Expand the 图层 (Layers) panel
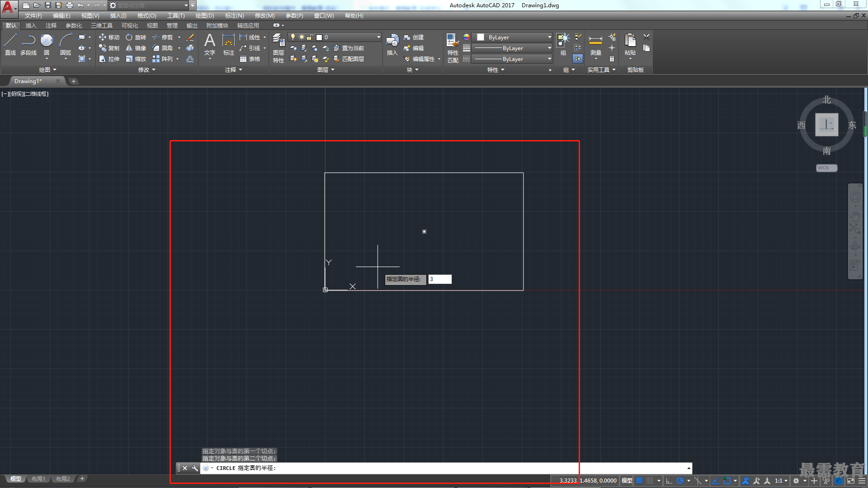868x488 pixels. [326, 70]
